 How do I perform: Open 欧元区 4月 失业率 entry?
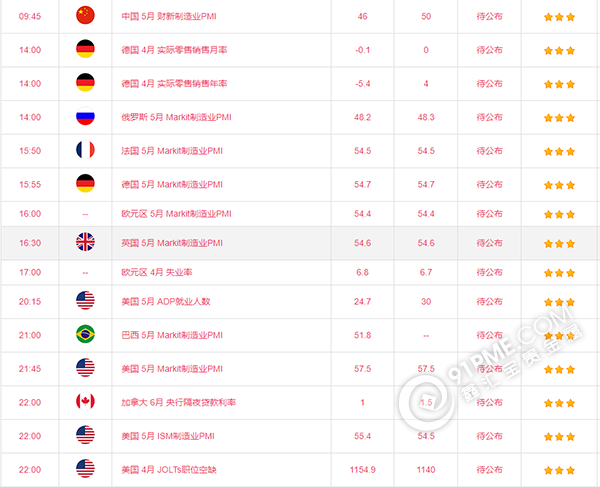[x=157, y=272]
